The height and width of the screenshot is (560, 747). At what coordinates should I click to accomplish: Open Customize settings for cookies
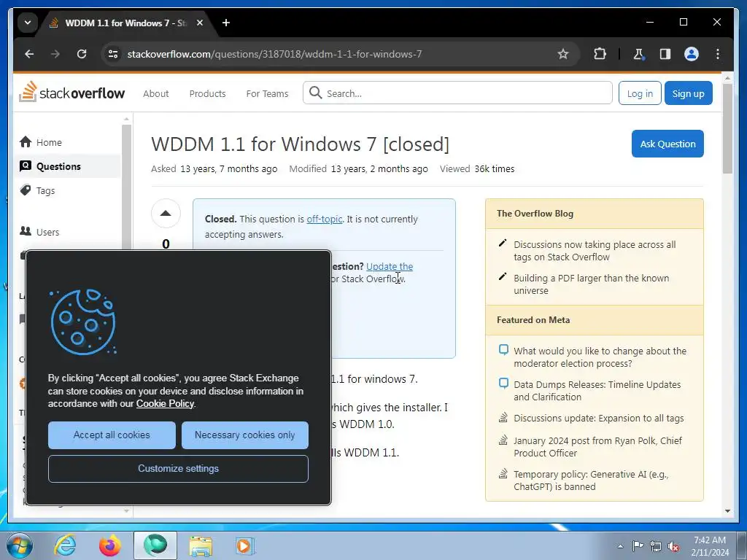click(x=178, y=469)
